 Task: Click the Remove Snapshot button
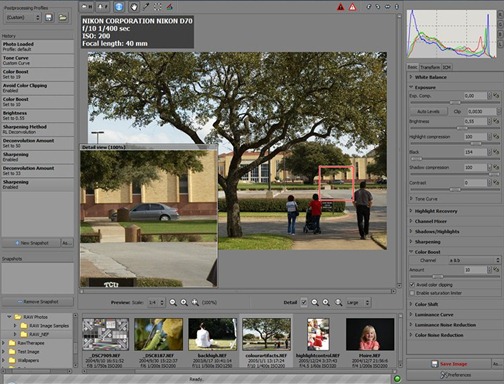coord(38,302)
